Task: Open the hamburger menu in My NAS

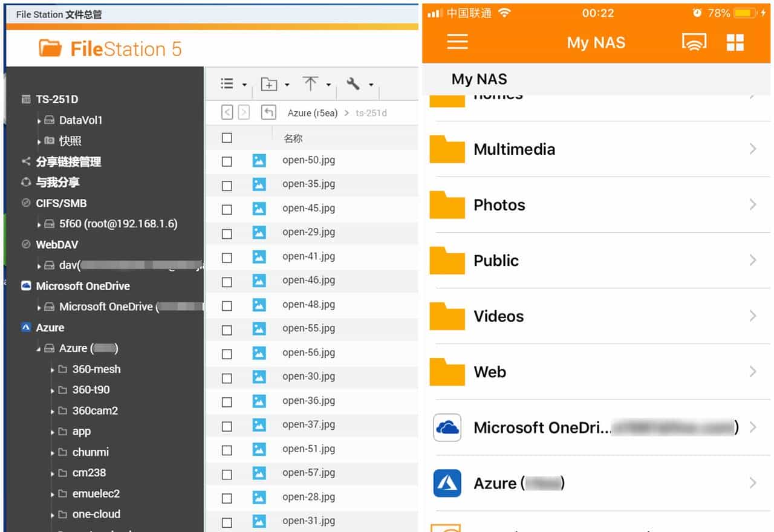Action: (x=457, y=42)
